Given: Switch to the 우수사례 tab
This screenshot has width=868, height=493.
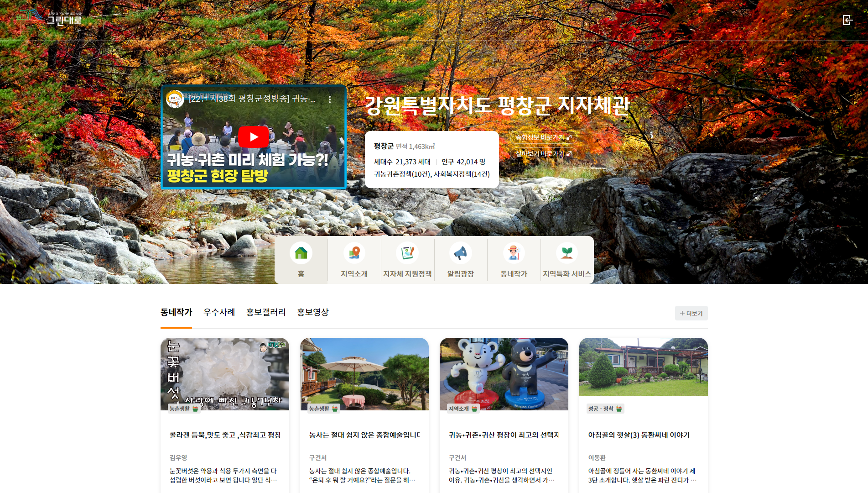Looking at the screenshot, I should click(x=219, y=312).
